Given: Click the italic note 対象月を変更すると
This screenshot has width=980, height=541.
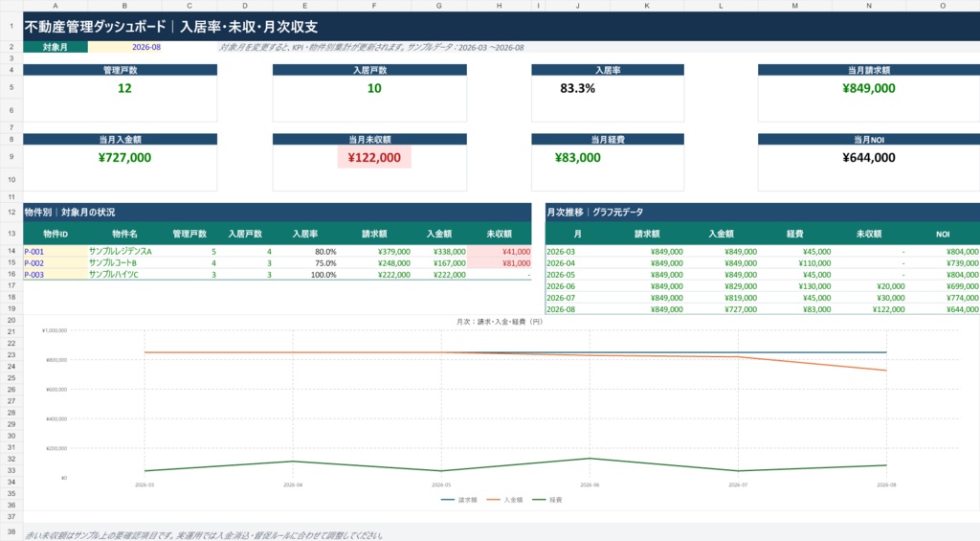Looking at the screenshot, I should coord(371,47).
